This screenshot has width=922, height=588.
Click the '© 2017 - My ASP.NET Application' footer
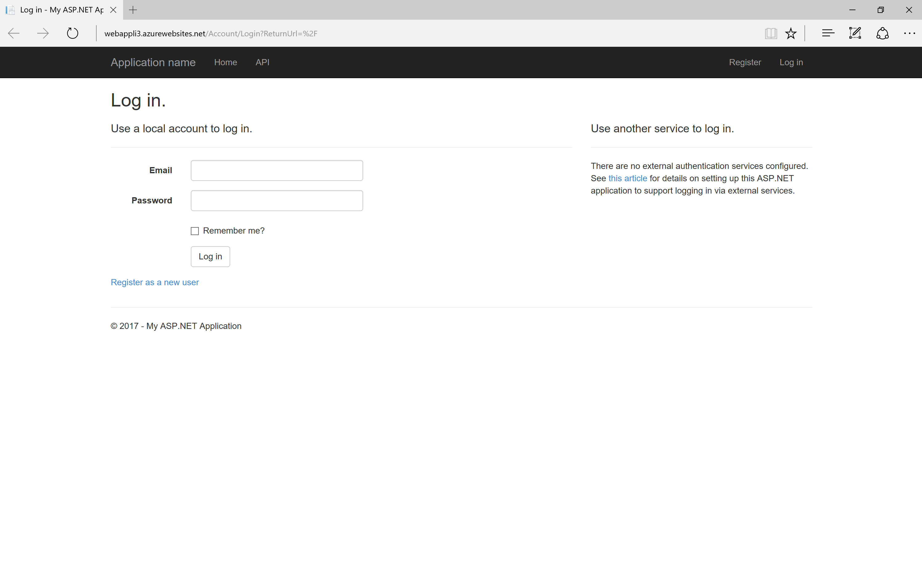[x=176, y=326]
